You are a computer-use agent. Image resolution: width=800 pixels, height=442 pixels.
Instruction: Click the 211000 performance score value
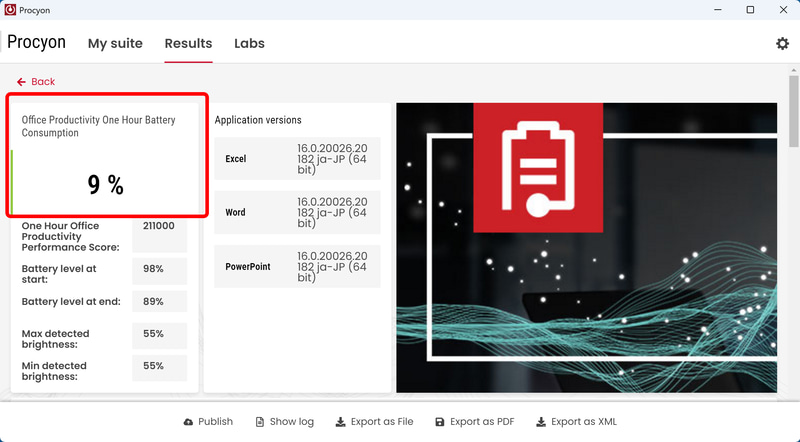tap(159, 226)
